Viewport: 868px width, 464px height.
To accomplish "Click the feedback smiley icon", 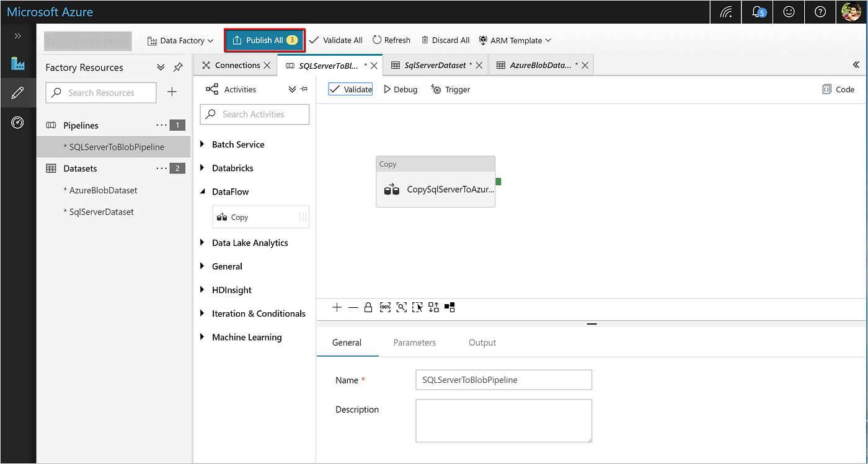I will [x=789, y=12].
